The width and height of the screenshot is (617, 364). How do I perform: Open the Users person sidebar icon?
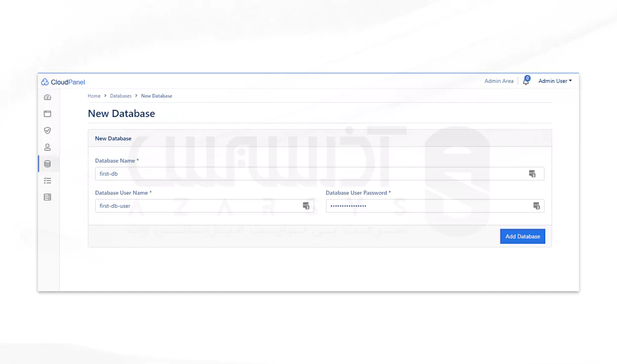click(48, 147)
